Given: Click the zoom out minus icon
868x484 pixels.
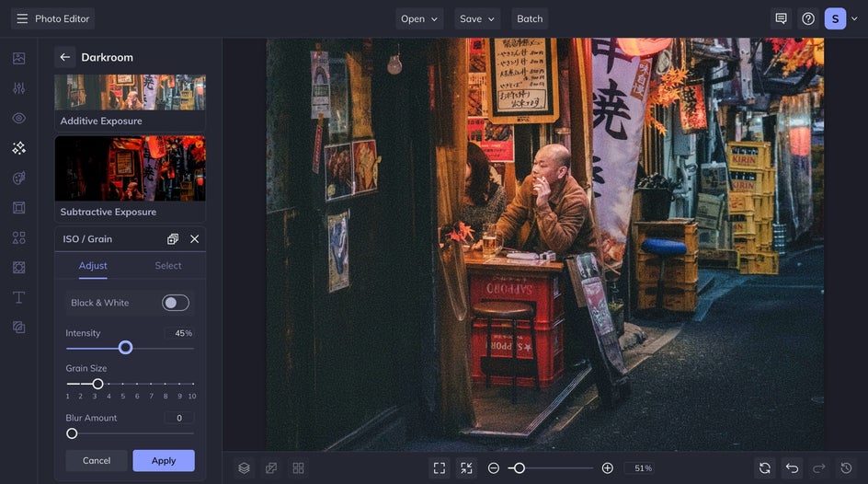Looking at the screenshot, I should tap(494, 468).
